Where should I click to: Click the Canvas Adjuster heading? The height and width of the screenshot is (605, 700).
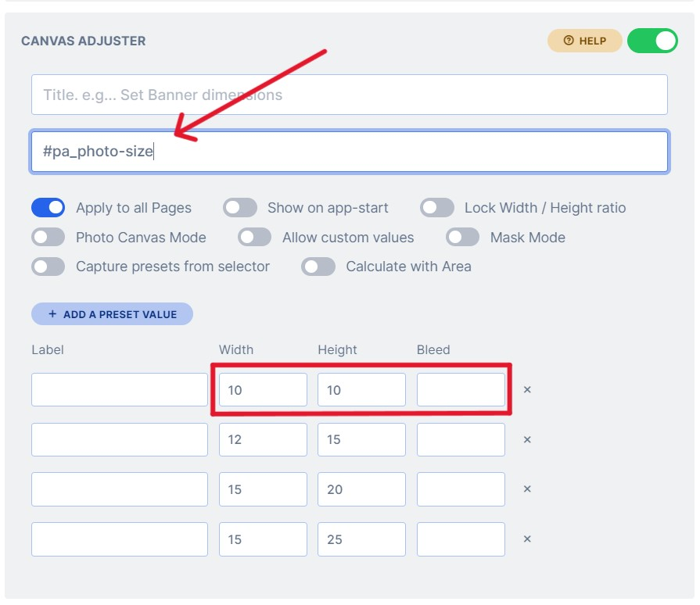(x=84, y=41)
